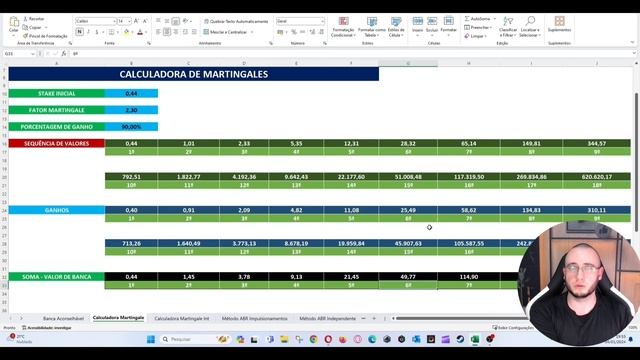Expand AutoSoma dropdown arrow
The width and height of the screenshot is (640, 360).
pos(495,19)
